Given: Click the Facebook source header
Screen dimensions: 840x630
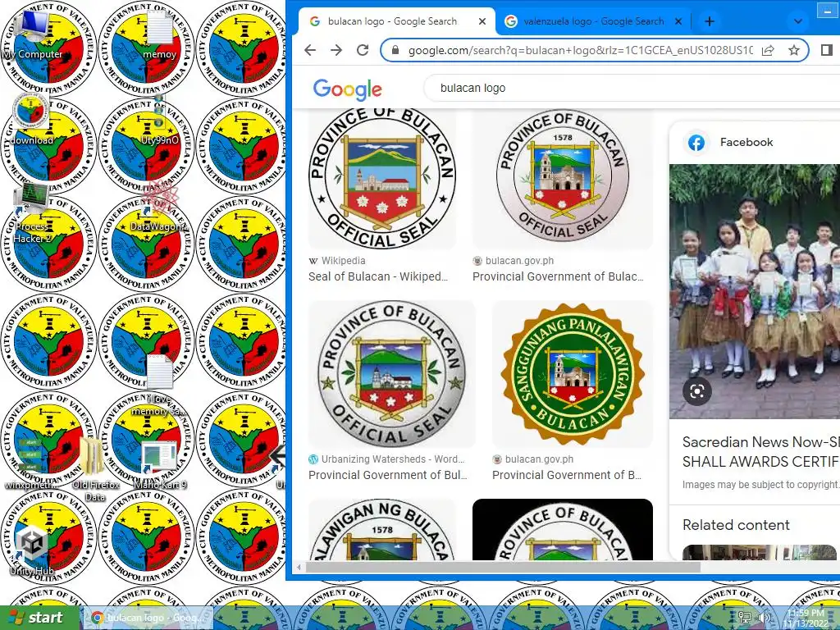Looking at the screenshot, I should click(x=746, y=142).
